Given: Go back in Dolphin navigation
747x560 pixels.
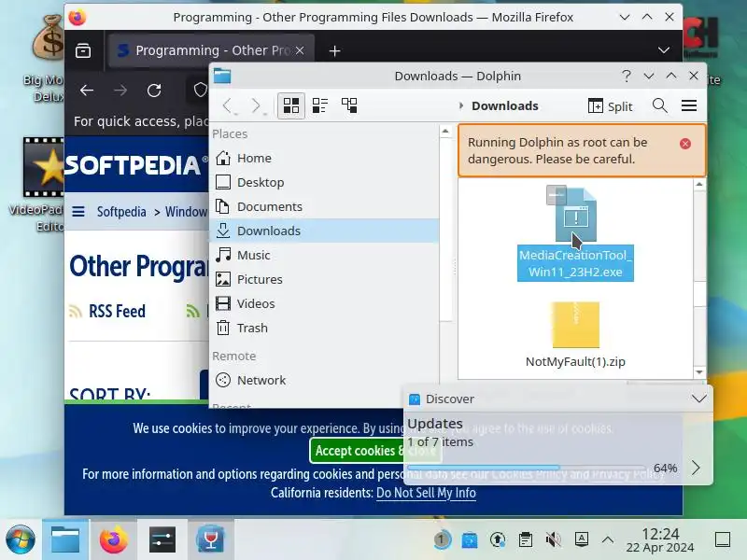Looking at the screenshot, I should (x=228, y=105).
